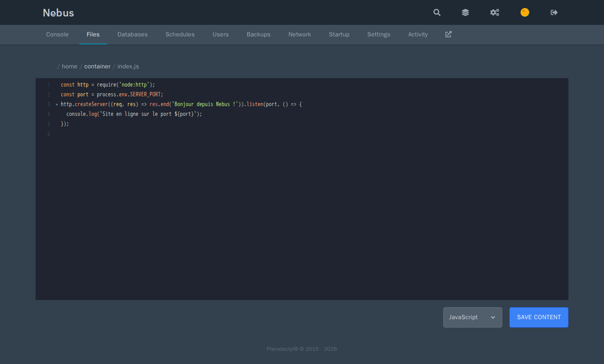Click line number 6 in the gutter

49,134
